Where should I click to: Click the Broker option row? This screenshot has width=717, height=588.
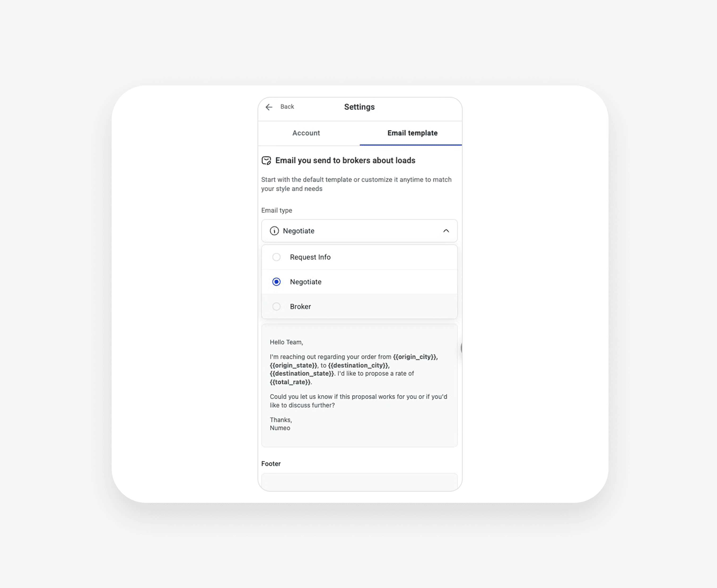tap(360, 306)
